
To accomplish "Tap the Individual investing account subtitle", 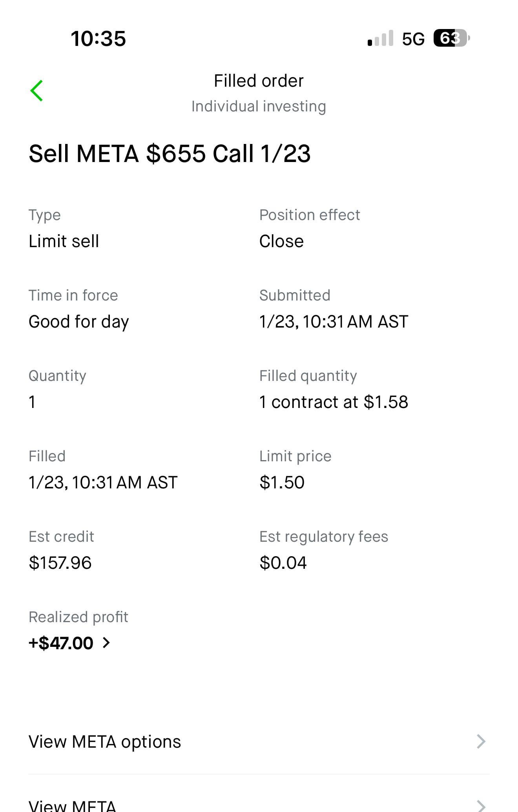I will [259, 106].
